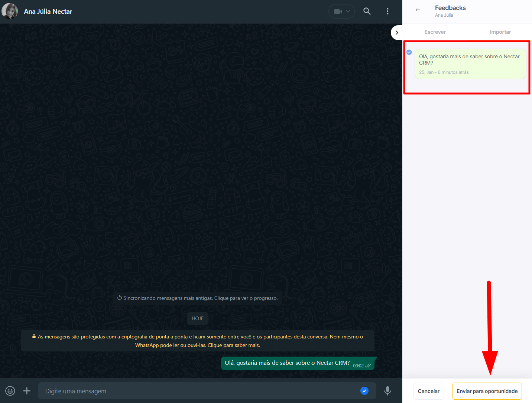This screenshot has width=532, height=403.
Task: Click the HOJE date label
Action: click(x=198, y=318)
